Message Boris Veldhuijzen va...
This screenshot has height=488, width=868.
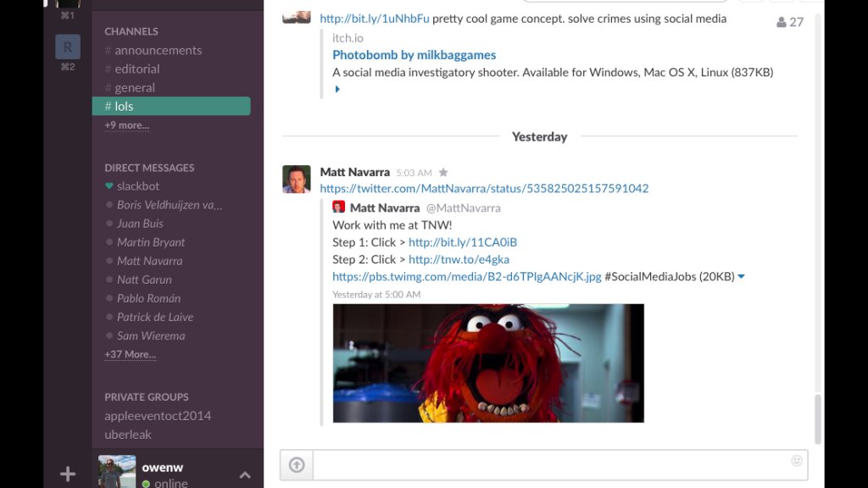170,205
